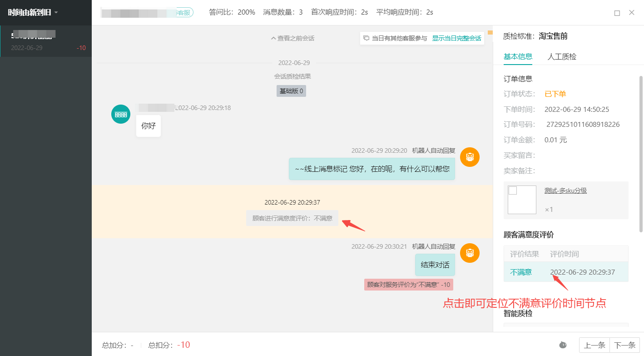Click the 总扣分 -10 total
The image size is (644, 356).
coord(169,345)
